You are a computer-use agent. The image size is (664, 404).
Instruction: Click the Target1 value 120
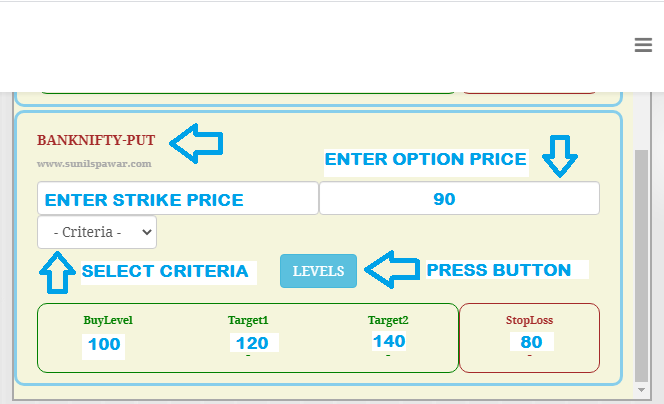tap(252, 343)
